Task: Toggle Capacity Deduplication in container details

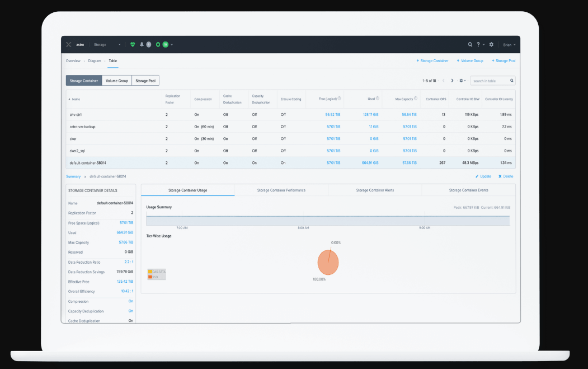Action: pyautogui.click(x=130, y=311)
